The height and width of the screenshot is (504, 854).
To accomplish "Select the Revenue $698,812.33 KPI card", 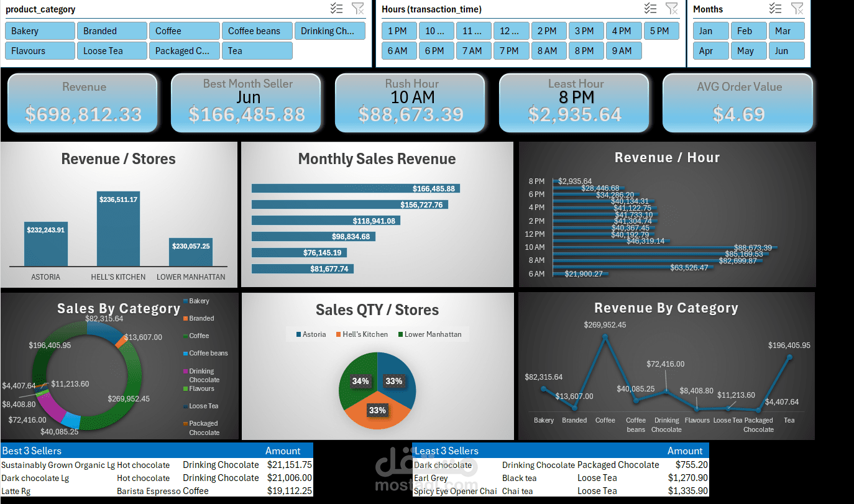I will (83, 103).
